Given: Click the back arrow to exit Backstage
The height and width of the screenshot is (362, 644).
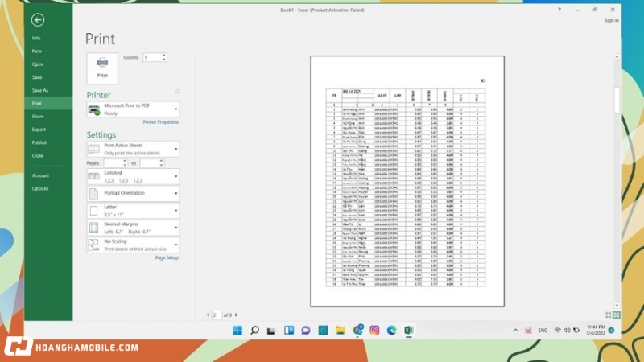Looking at the screenshot, I should pos(38,20).
